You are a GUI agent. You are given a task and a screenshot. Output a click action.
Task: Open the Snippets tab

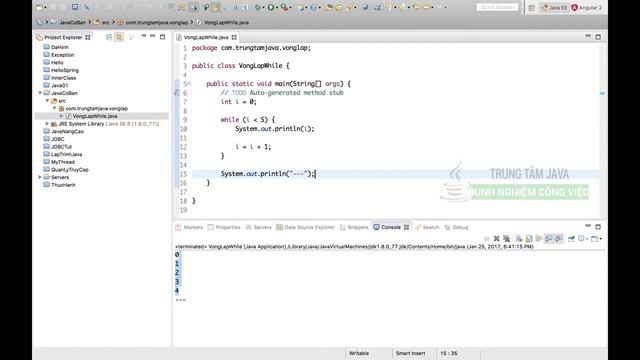[354, 227]
